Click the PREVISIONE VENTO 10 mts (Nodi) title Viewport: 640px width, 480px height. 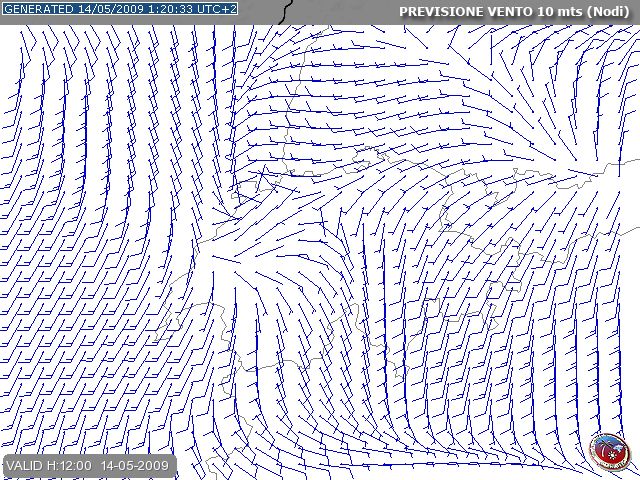click(x=514, y=11)
